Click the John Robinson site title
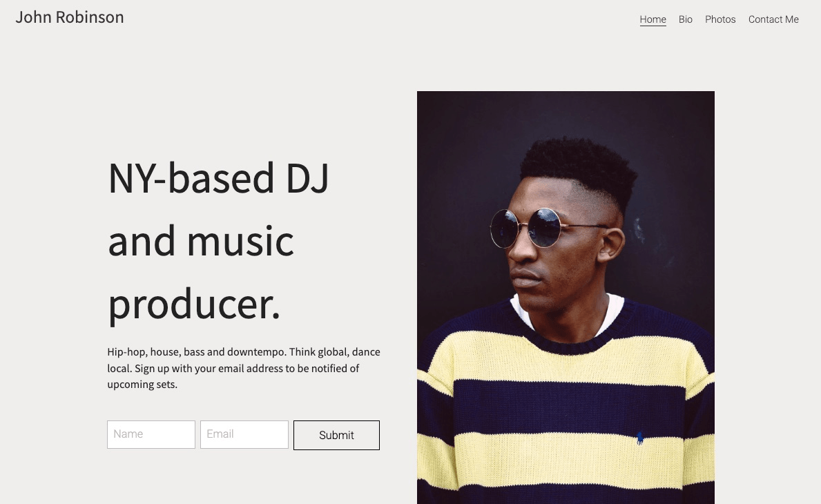This screenshot has height=504, width=821. tap(69, 17)
